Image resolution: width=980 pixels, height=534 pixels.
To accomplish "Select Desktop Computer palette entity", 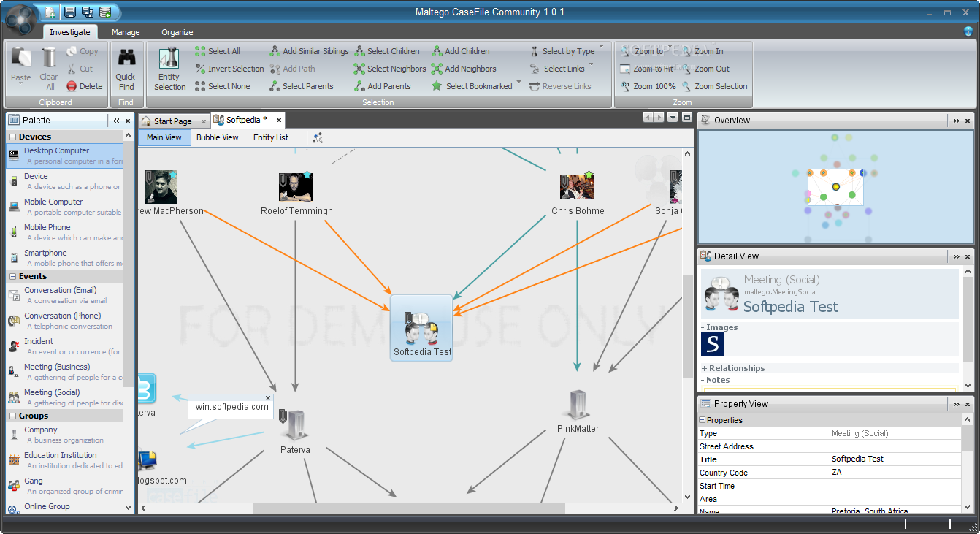I will coord(64,156).
